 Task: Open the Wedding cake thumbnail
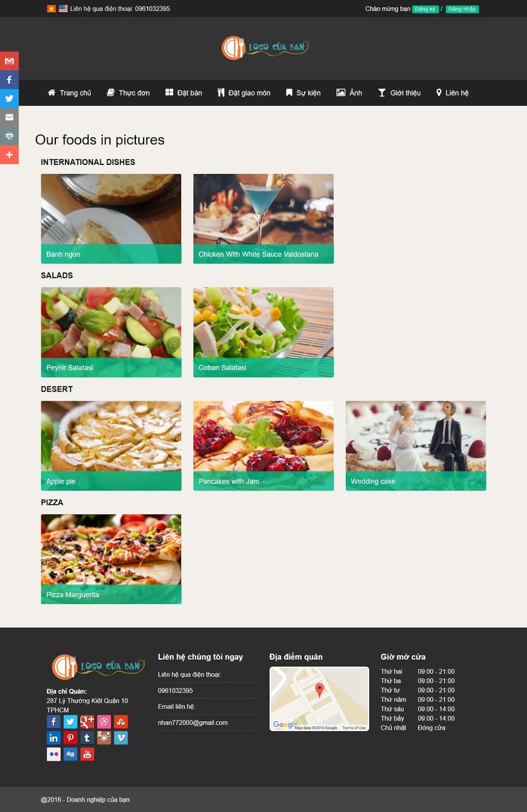[x=416, y=446]
